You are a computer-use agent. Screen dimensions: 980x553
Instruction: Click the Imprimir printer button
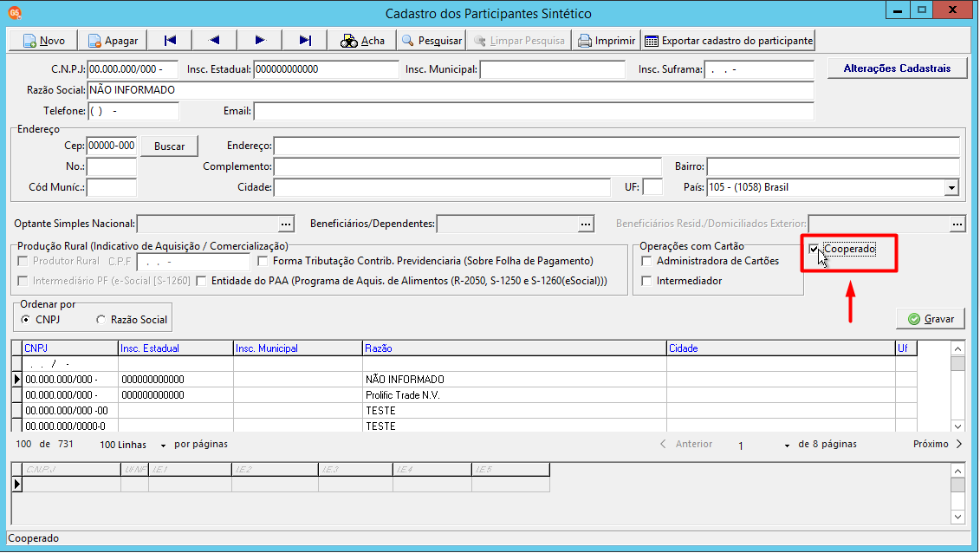coord(607,41)
